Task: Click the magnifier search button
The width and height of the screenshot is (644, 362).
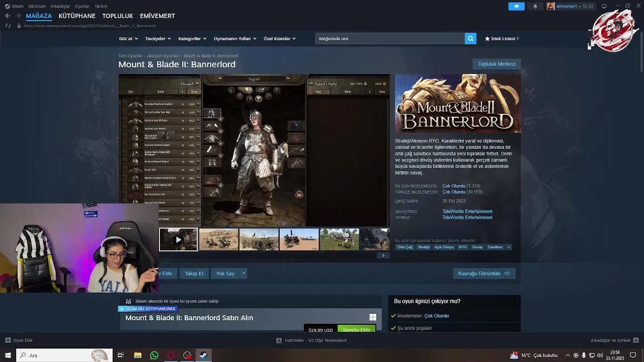Action: point(470,38)
